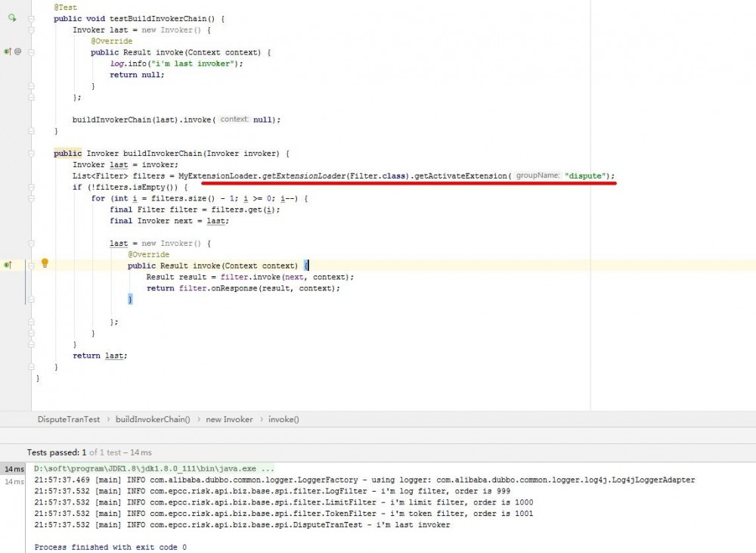Click 'filter.invoke(next, context)' call
This screenshot has width=756, height=553.
tap(287, 277)
